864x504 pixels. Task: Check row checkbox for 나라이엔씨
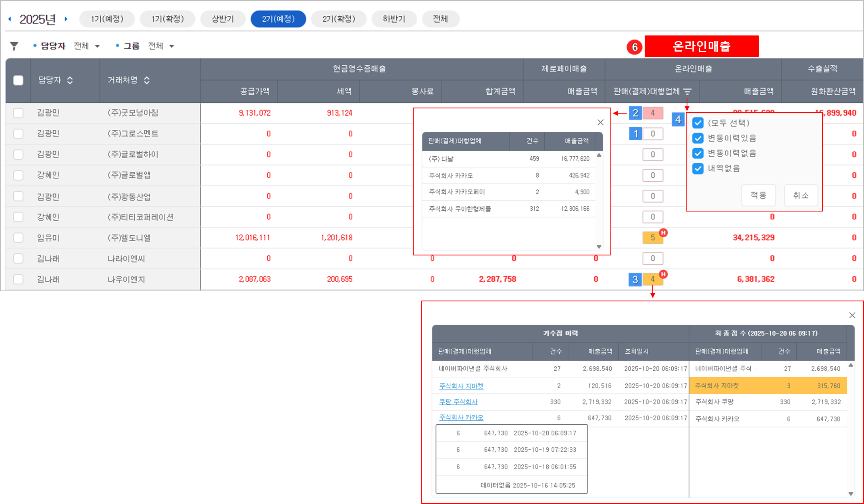coord(18,258)
